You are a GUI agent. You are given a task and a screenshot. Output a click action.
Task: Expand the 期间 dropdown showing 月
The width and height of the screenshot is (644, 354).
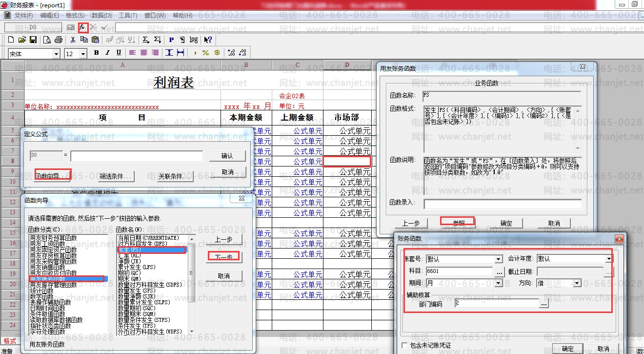(x=498, y=283)
